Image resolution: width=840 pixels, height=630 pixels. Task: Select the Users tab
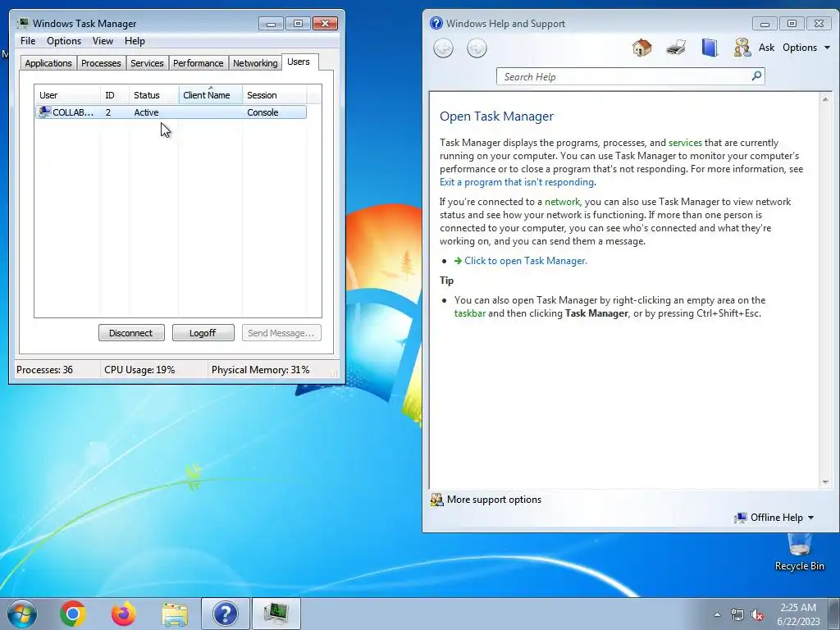click(x=299, y=62)
